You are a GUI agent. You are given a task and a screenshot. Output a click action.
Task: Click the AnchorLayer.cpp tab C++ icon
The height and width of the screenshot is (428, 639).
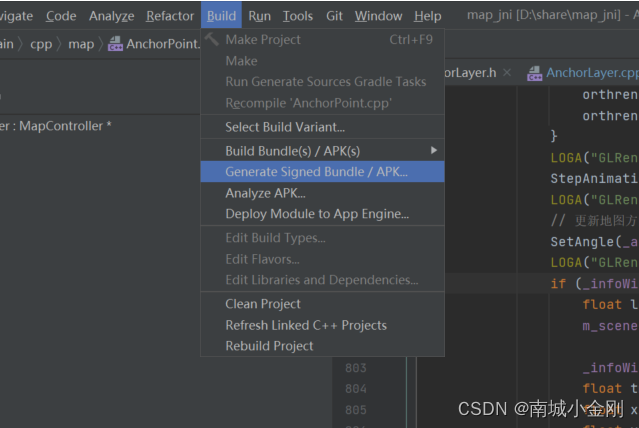(x=535, y=73)
